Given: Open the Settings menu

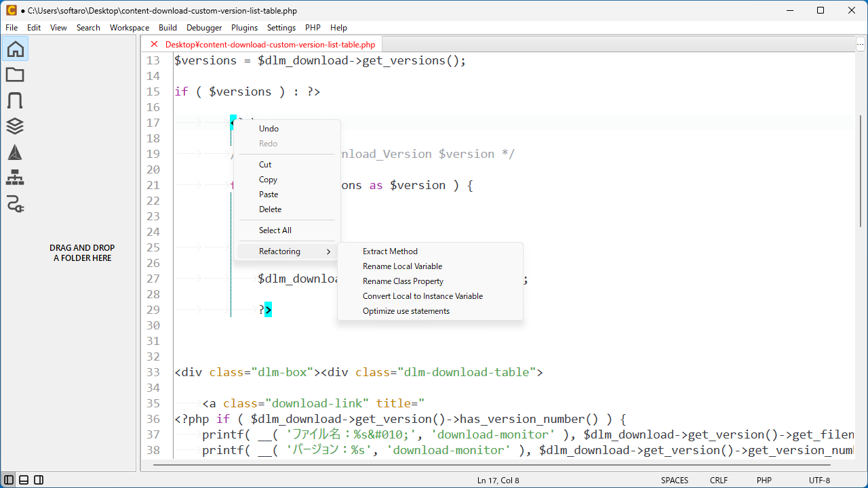Looking at the screenshot, I should 281,28.
